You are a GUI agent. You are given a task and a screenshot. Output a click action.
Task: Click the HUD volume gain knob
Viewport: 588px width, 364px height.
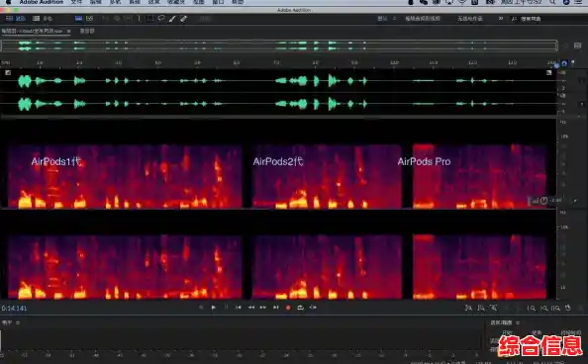pyautogui.click(x=543, y=201)
